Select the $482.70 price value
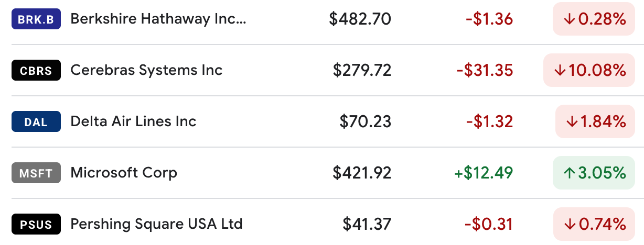This screenshot has width=644, height=245. [360, 19]
